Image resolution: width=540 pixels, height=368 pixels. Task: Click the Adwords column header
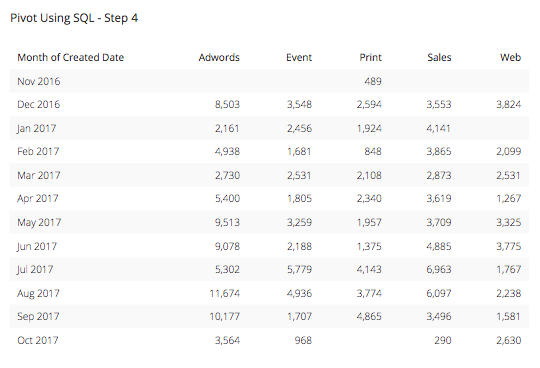tap(219, 57)
